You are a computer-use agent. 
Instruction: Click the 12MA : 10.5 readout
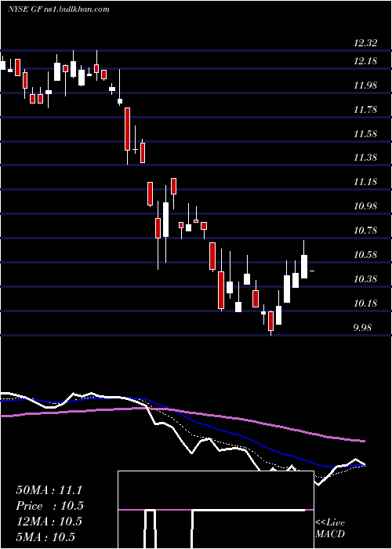pos(49,522)
